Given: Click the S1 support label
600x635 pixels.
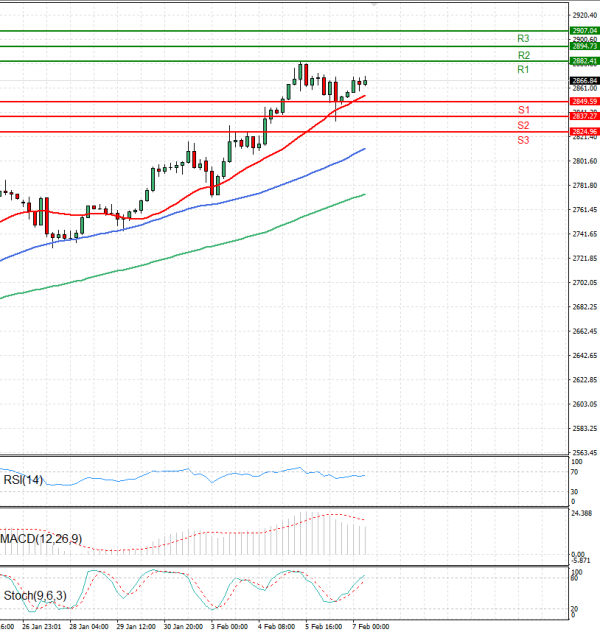Looking at the screenshot, I should (523, 109).
